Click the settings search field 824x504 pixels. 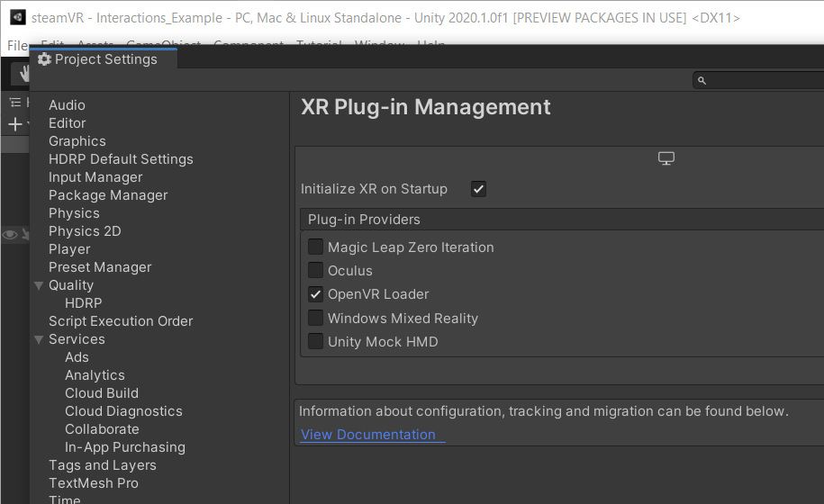click(x=759, y=80)
